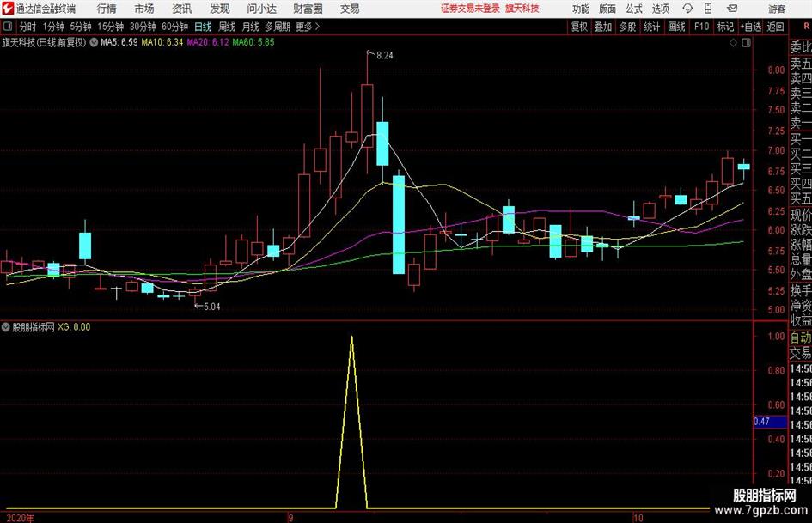Open the 股朋指标网 sub-indicator dropdown
The height and width of the screenshot is (523, 812).
pyautogui.click(x=6, y=326)
